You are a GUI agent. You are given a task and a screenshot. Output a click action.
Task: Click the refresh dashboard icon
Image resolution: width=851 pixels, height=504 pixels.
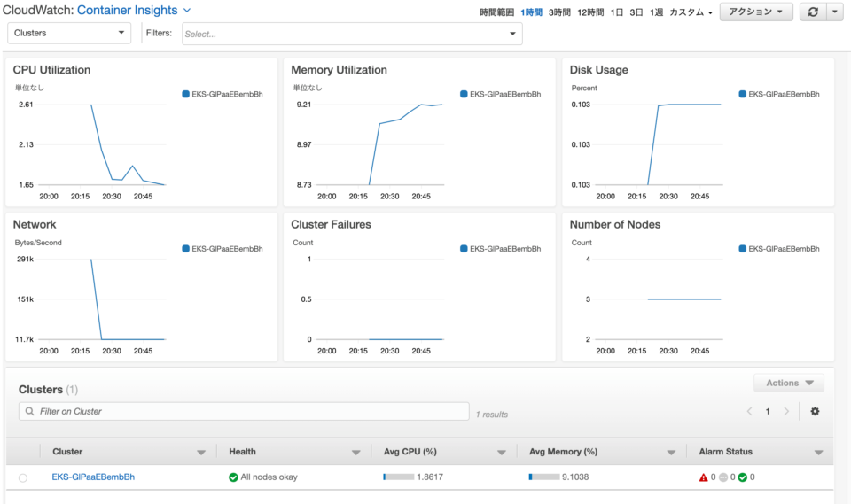pos(813,12)
